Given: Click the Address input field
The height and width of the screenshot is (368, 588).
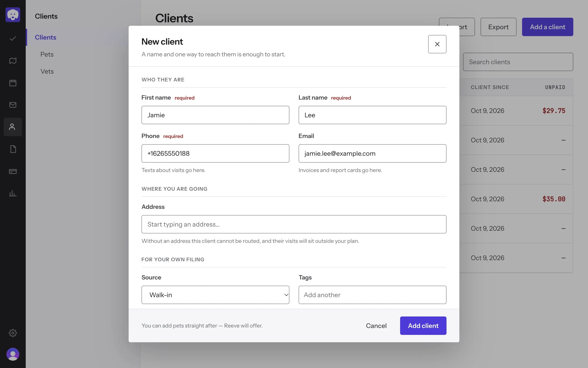Looking at the screenshot, I should [294, 224].
